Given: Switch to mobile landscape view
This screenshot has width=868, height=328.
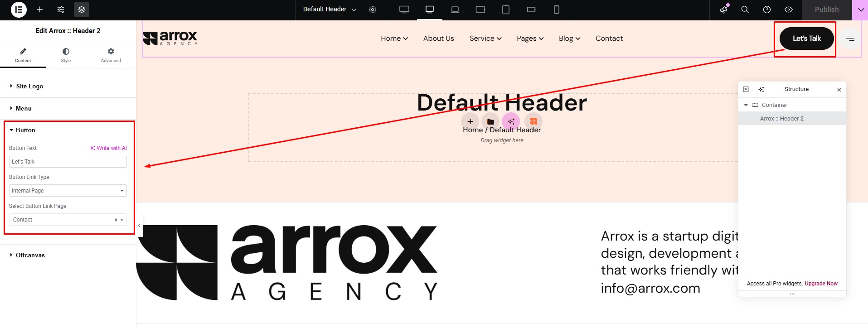Looking at the screenshot, I should (531, 10).
